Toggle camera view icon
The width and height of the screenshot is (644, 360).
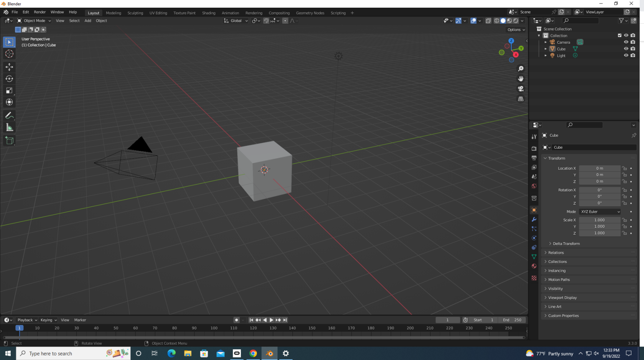coord(521,89)
